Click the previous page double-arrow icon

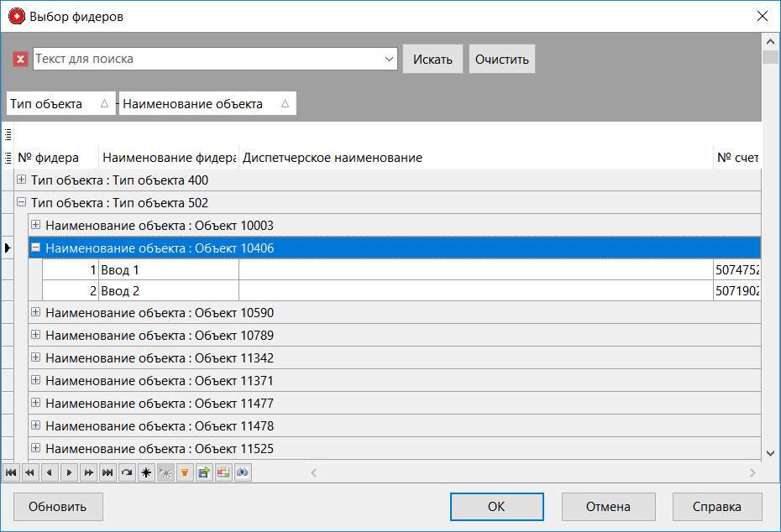point(29,472)
